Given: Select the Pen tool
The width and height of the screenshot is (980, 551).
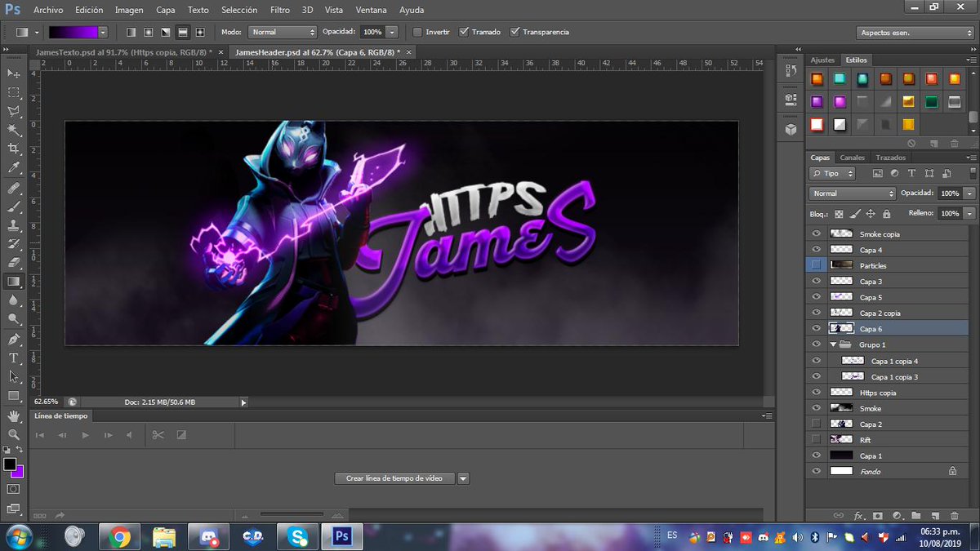Looking at the screenshot, I should point(13,339).
